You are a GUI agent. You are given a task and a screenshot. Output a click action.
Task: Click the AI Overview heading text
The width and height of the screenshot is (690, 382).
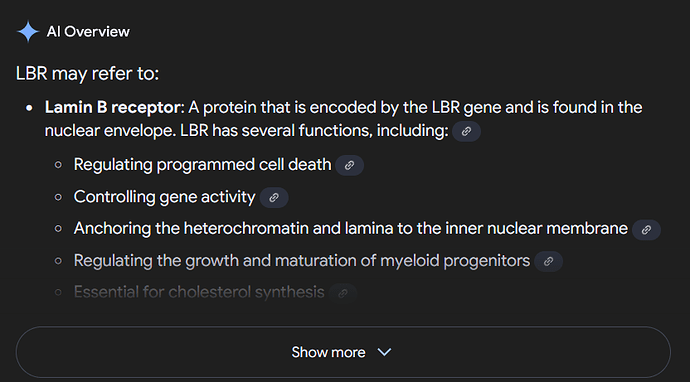coord(88,32)
